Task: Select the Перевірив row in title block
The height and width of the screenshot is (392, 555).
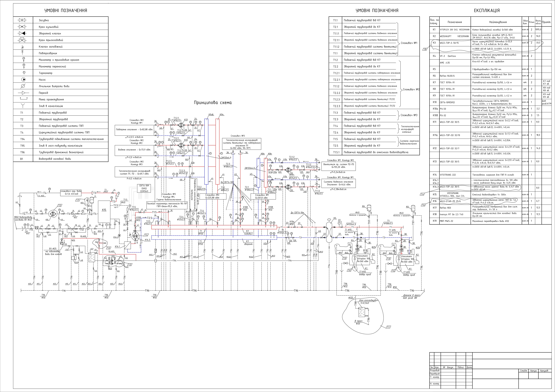Action: (x=451, y=374)
